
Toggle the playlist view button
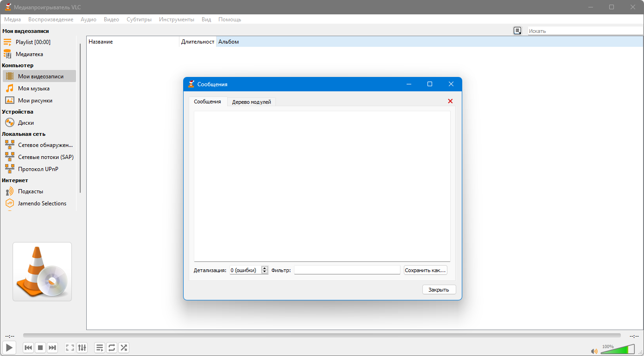(x=100, y=348)
